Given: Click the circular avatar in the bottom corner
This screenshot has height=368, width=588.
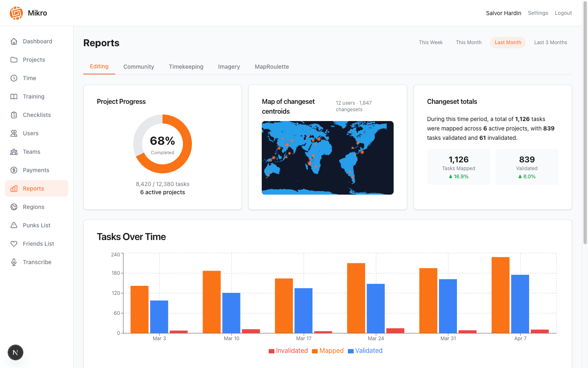Looking at the screenshot, I should pyautogui.click(x=15, y=352).
